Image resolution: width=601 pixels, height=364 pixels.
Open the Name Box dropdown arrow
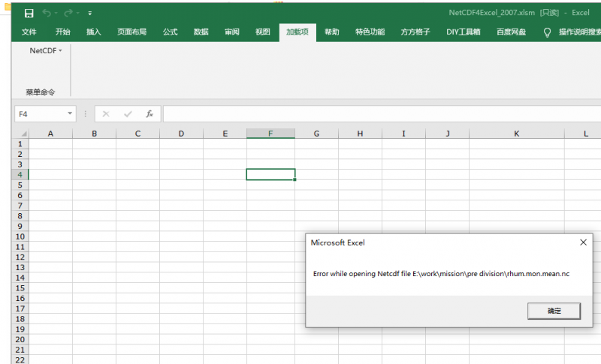tap(71, 114)
